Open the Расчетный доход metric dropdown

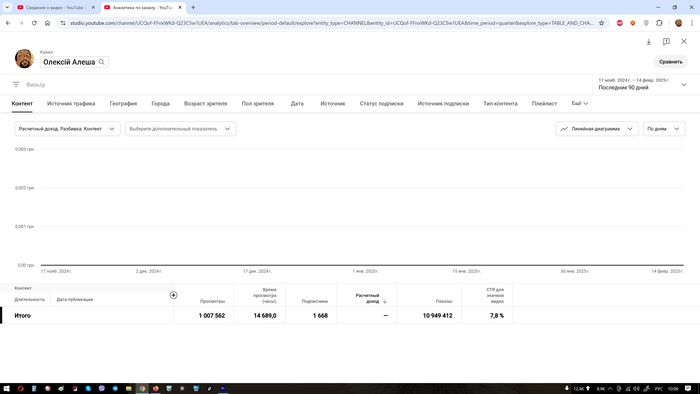[x=67, y=129]
